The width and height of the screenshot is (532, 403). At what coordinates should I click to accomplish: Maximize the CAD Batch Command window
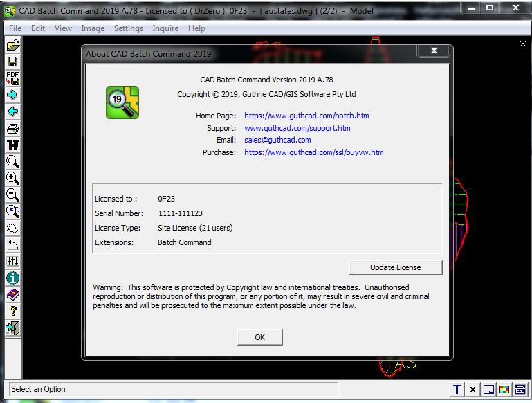pyautogui.click(x=490, y=8)
